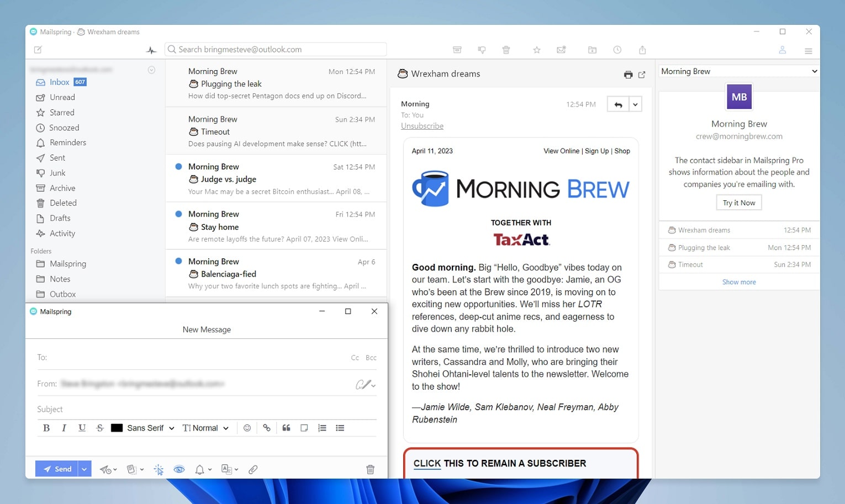Screen dimensions: 845x504
Task: Toggle numbered list in composer
Action: pyautogui.click(x=322, y=428)
